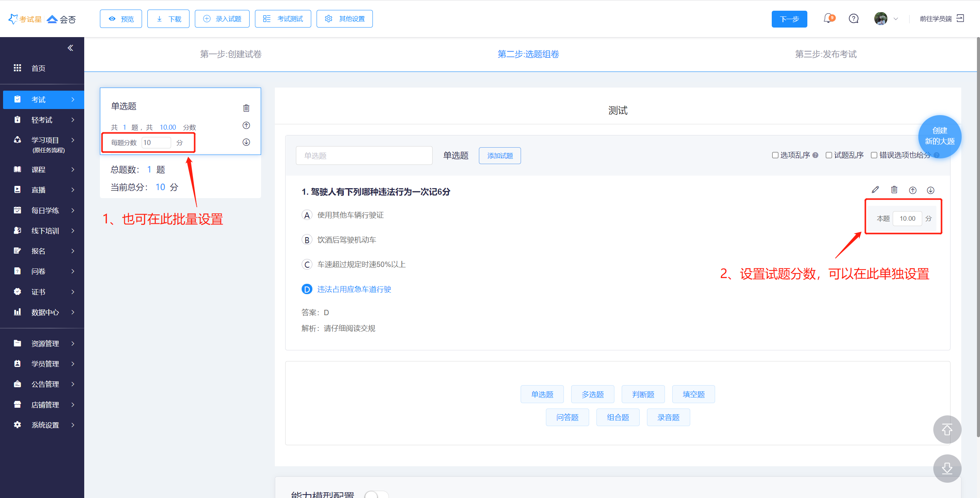Enable the 试题乱序 checkbox

point(829,155)
